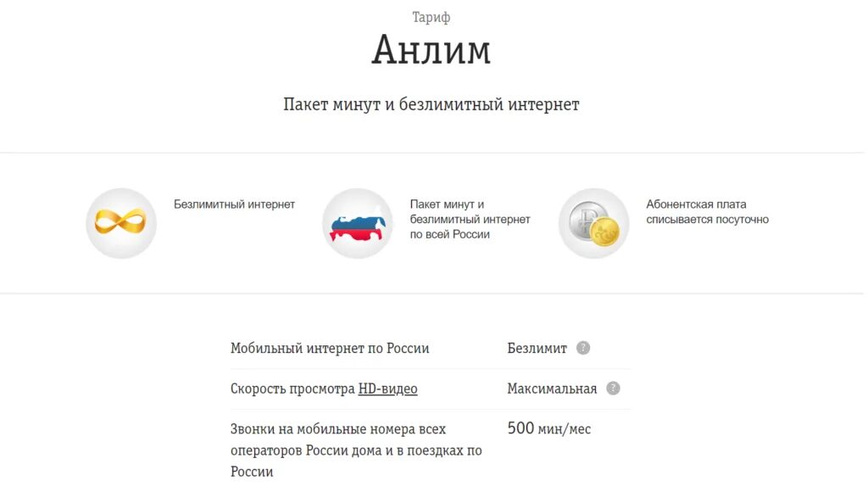Click the golden infinity symbol icon
Image resolution: width=868 pixels, height=492 pixels.
tap(120, 221)
